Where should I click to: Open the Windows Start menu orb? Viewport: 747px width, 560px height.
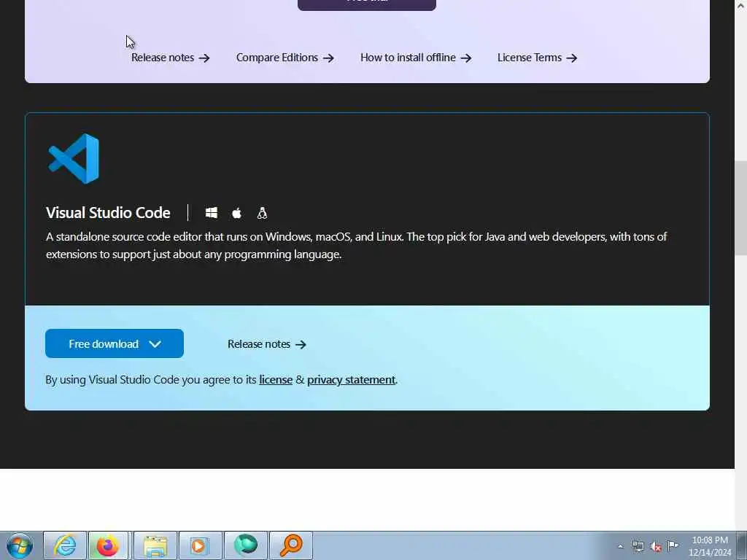[x=20, y=545]
